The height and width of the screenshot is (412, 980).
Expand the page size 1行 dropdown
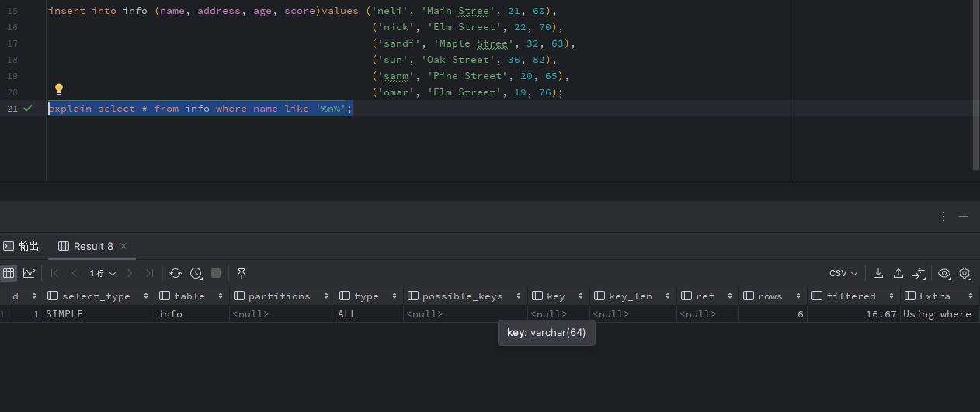point(103,273)
